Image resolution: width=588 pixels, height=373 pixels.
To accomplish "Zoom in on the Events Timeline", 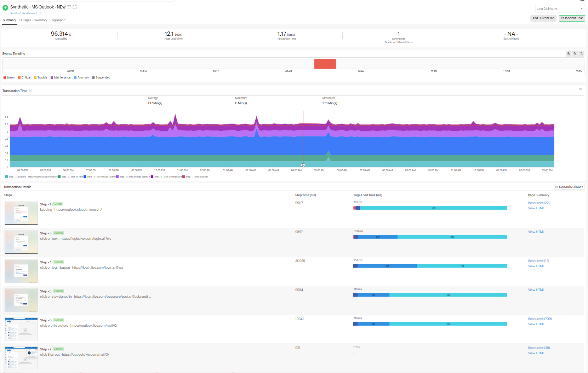I will click(x=569, y=54).
